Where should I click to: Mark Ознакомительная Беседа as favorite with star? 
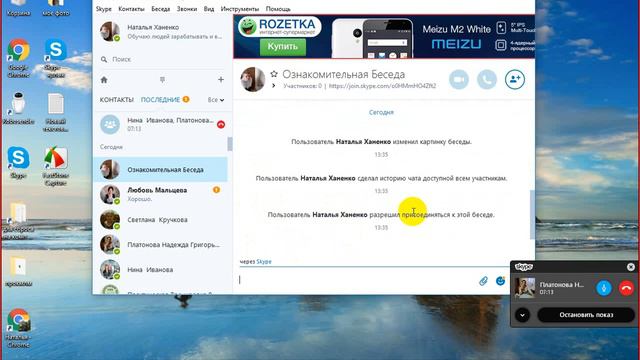click(274, 74)
